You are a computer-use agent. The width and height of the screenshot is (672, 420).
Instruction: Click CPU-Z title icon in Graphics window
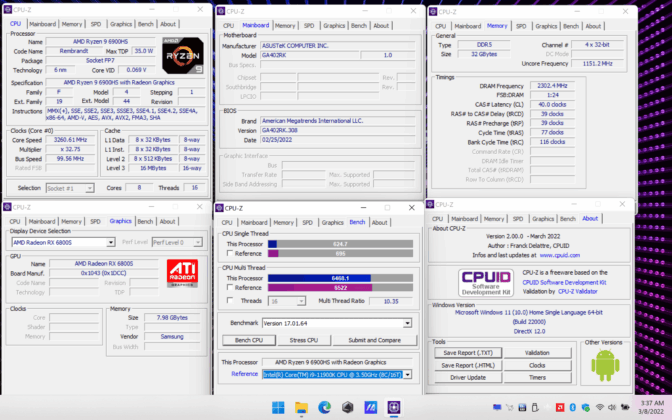point(7,207)
